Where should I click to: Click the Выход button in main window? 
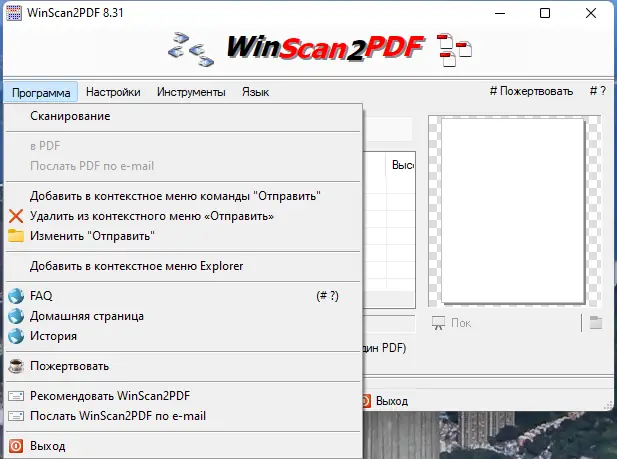click(386, 401)
